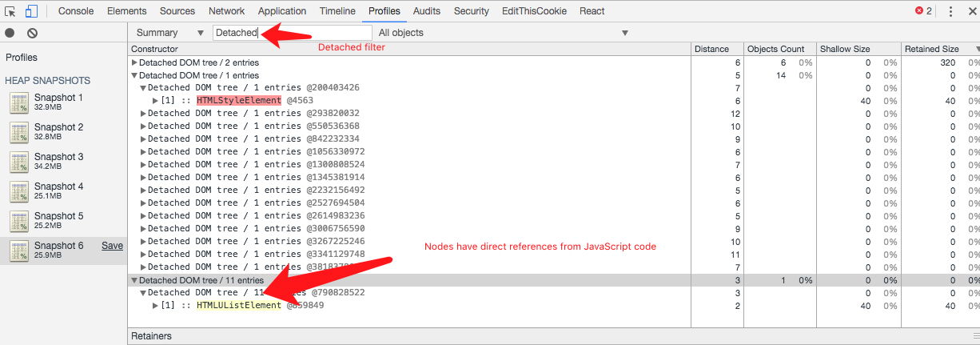Click the inspect element cursor icon

(x=10, y=11)
